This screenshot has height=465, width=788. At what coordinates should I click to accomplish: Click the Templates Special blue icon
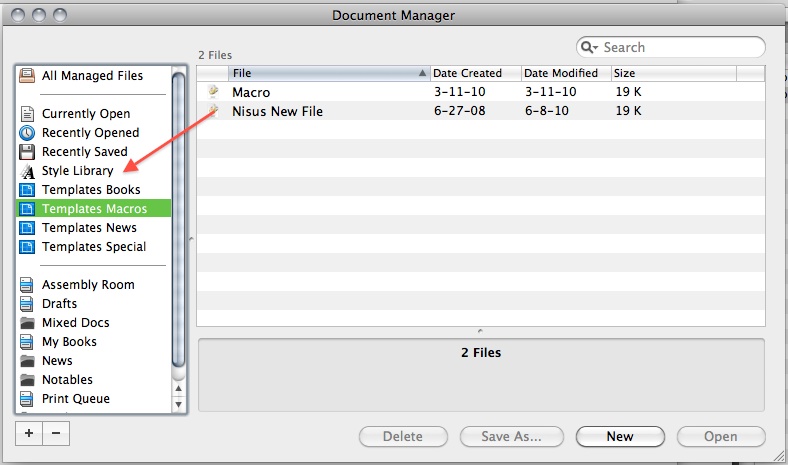[x=27, y=247]
